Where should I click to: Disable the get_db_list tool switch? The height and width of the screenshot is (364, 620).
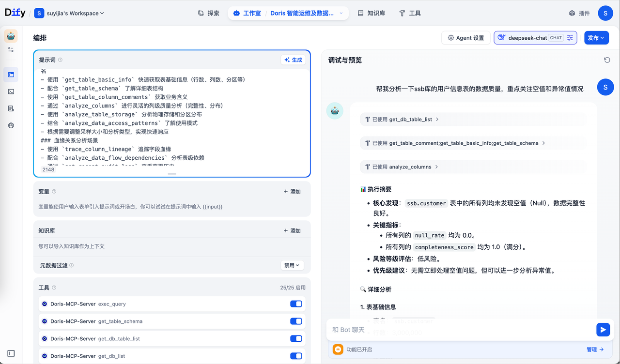[296, 356]
